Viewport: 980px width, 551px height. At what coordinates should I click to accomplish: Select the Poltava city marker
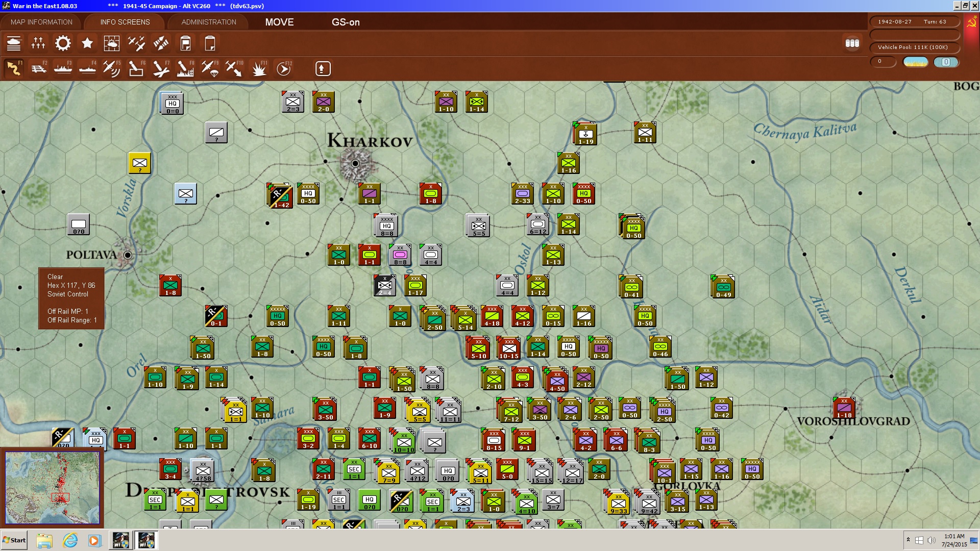[x=127, y=255]
